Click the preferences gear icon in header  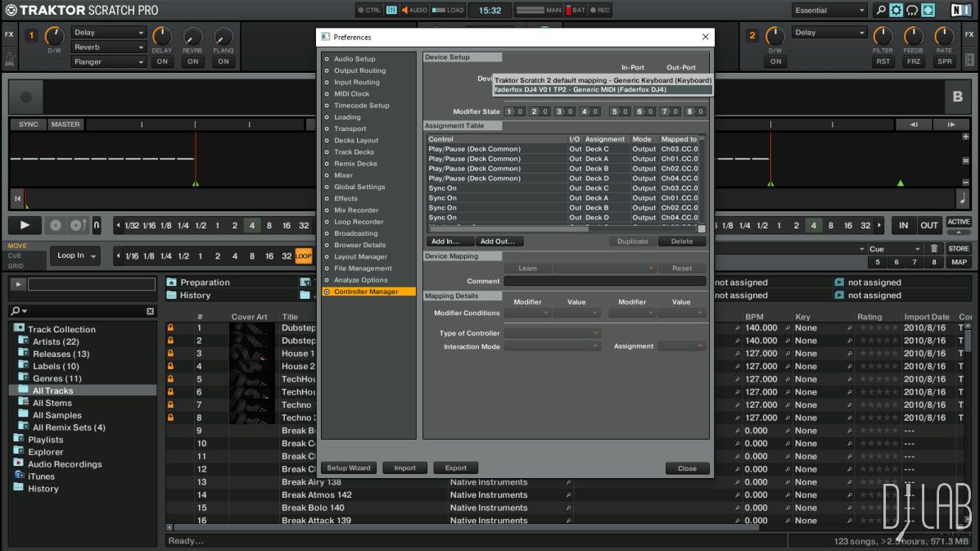(896, 11)
